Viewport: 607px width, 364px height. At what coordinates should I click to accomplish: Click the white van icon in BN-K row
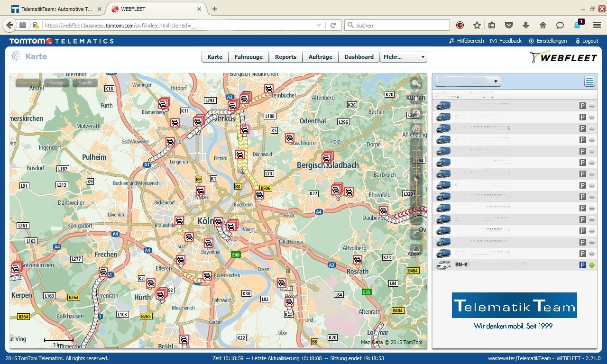pos(443,265)
